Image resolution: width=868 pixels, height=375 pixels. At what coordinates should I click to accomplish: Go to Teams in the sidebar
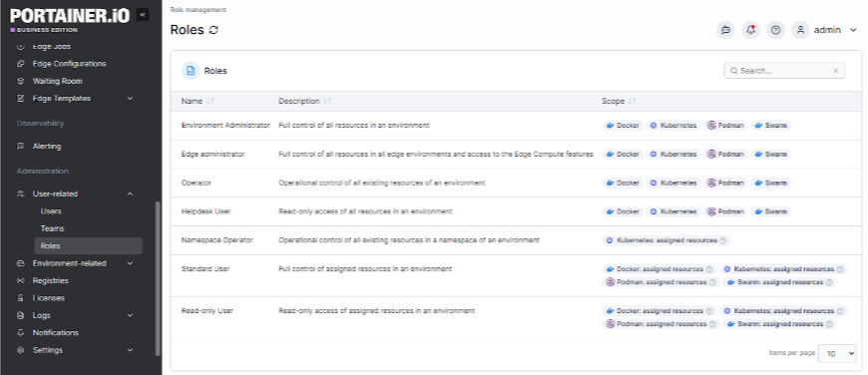[52, 228]
